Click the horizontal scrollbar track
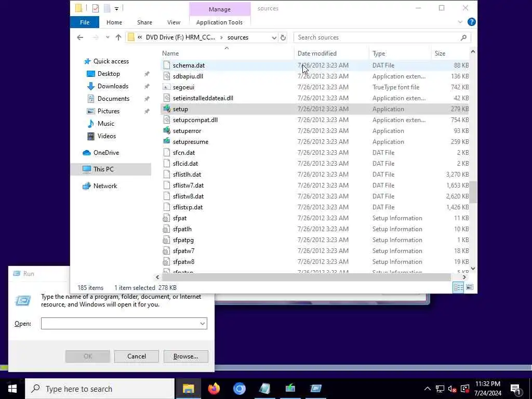The height and width of the screenshot is (399, 532). [307, 277]
